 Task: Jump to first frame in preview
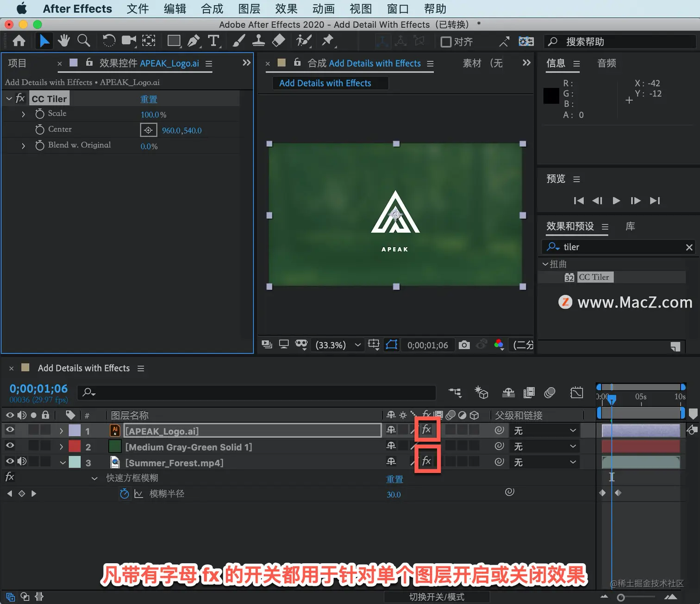point(578,201)
